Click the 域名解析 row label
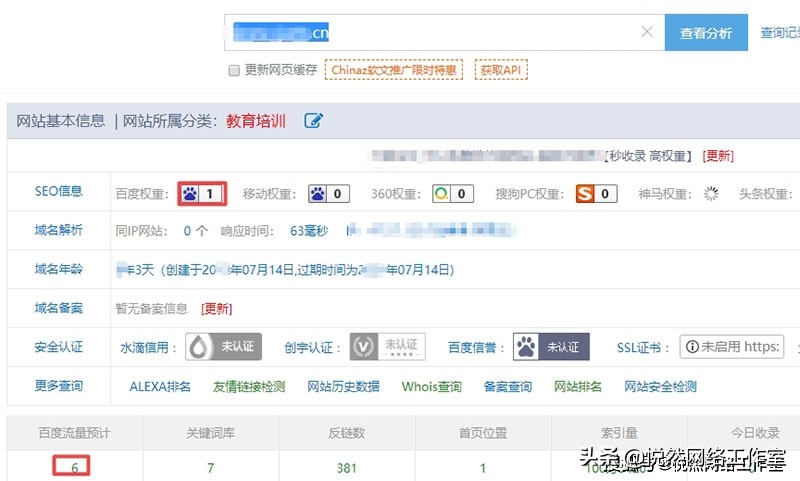Screen dimensions: 800x481 (58, 230)
